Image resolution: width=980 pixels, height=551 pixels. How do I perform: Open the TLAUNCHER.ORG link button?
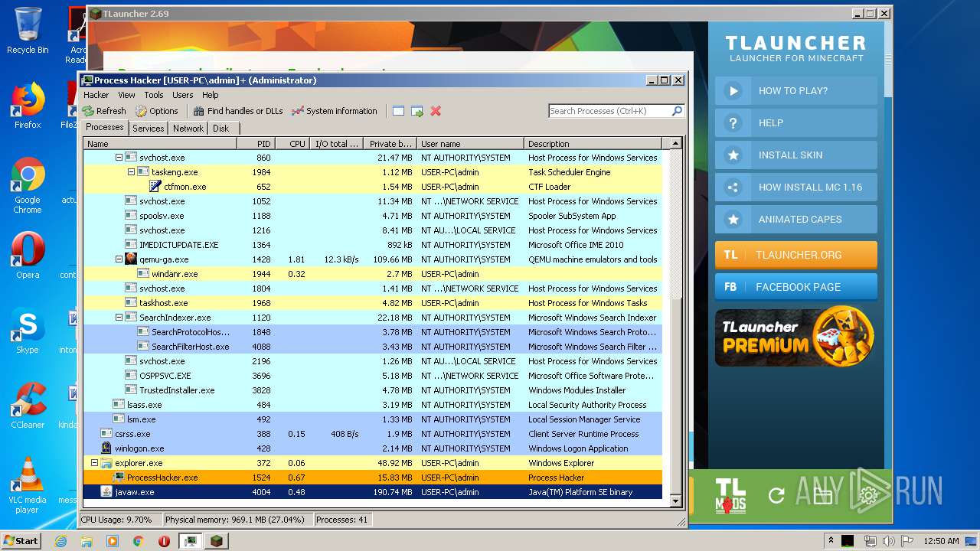[x=796, y=255]
